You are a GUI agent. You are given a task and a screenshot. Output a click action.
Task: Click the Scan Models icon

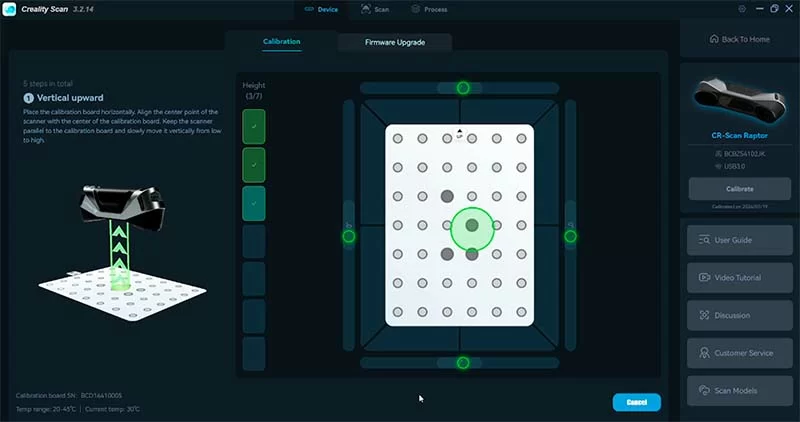point(704,390)
